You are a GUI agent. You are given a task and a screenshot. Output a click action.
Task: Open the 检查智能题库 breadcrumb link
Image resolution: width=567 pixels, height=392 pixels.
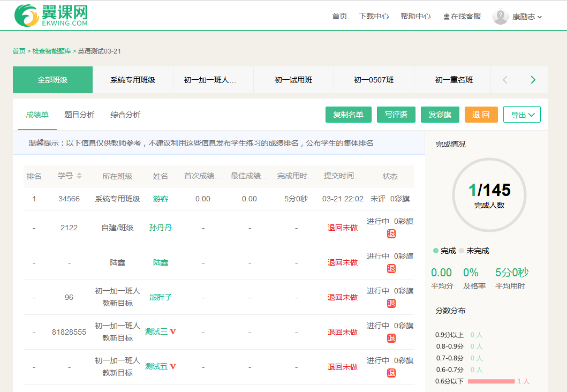[52, 51]
